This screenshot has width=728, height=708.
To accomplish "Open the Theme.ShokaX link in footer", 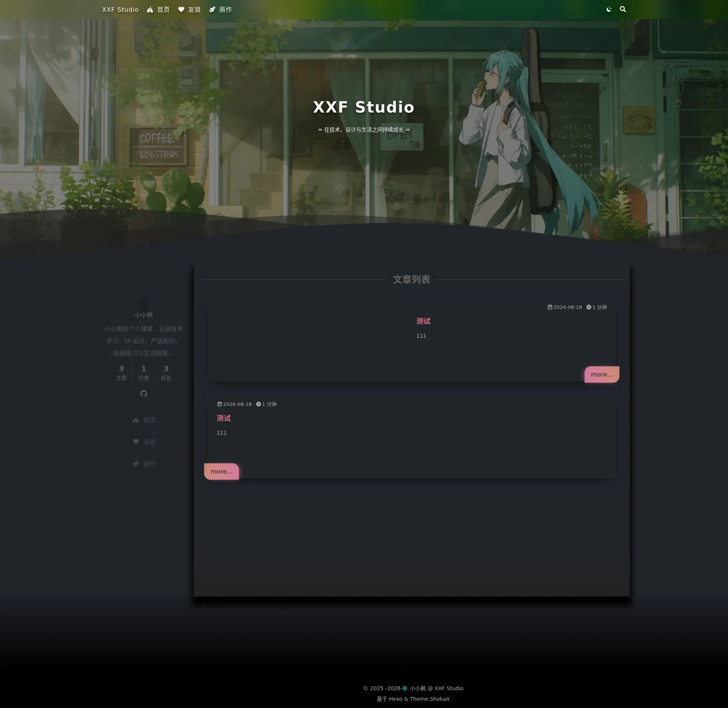I will 430,699.
